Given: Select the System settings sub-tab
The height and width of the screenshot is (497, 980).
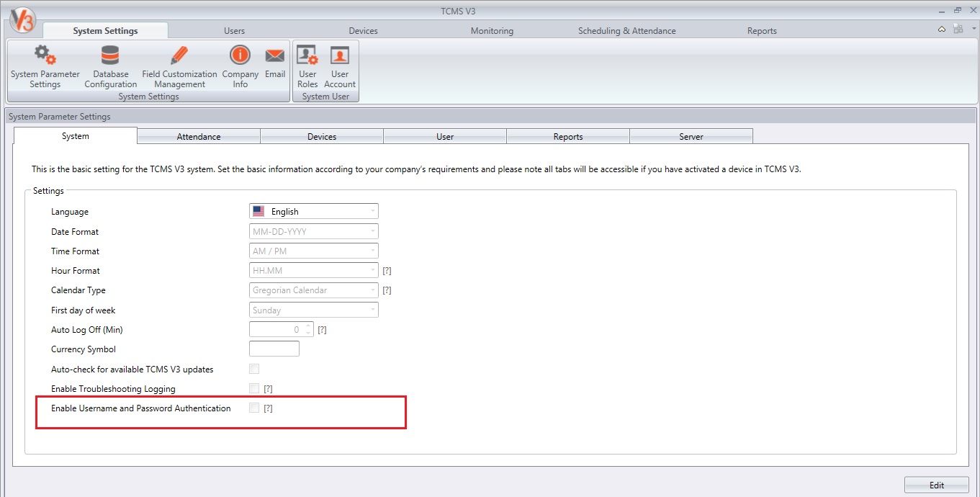Looking at the screenshot, I should pos(76,135).
